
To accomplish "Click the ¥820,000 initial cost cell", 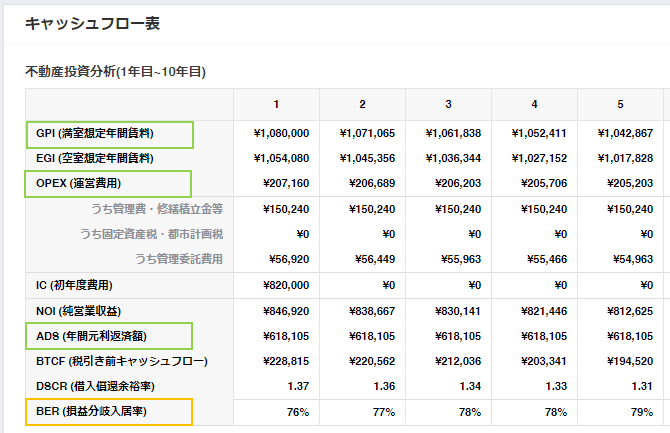I will [288, 285].
